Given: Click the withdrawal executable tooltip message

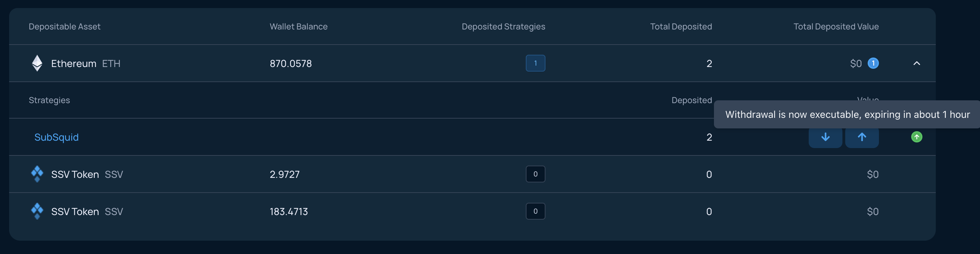Looking at the screenshot, I should tap(847, 114).
